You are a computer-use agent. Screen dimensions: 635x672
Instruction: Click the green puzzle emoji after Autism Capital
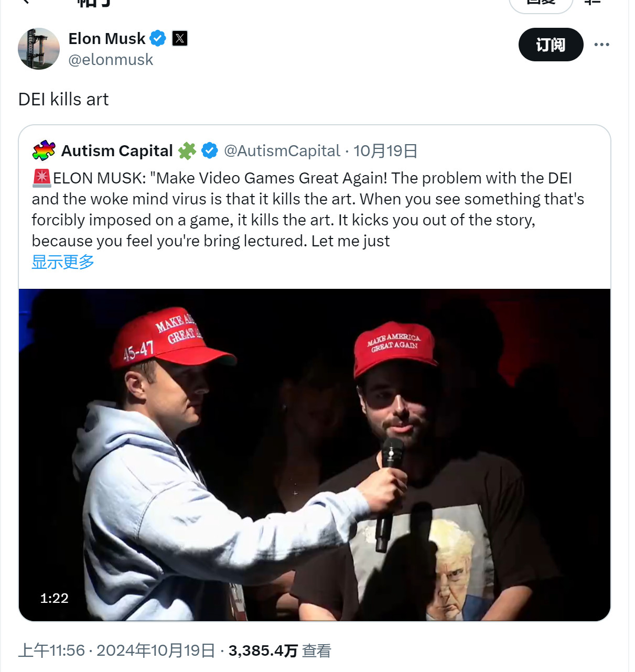pyautogui.click(x=187, y=151)
